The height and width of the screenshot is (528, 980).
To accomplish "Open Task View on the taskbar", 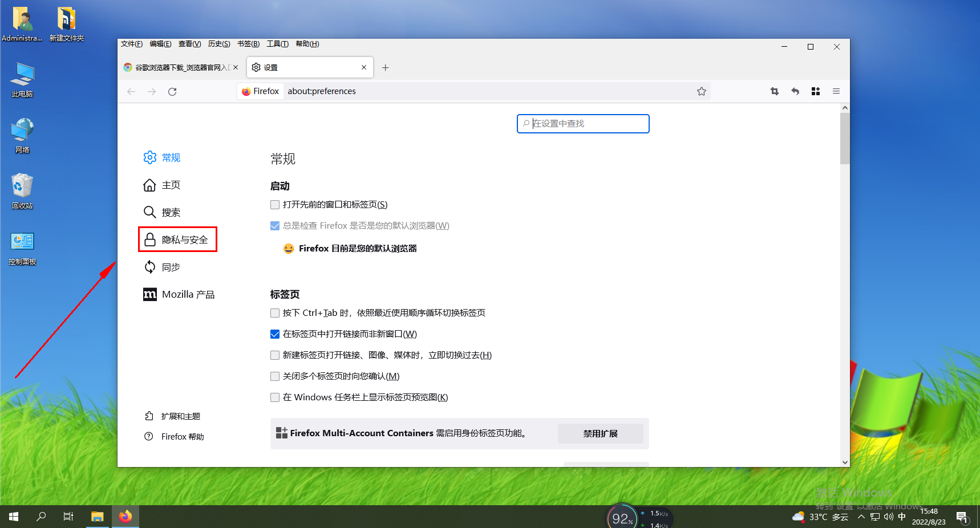I will [x=68, y=517].
